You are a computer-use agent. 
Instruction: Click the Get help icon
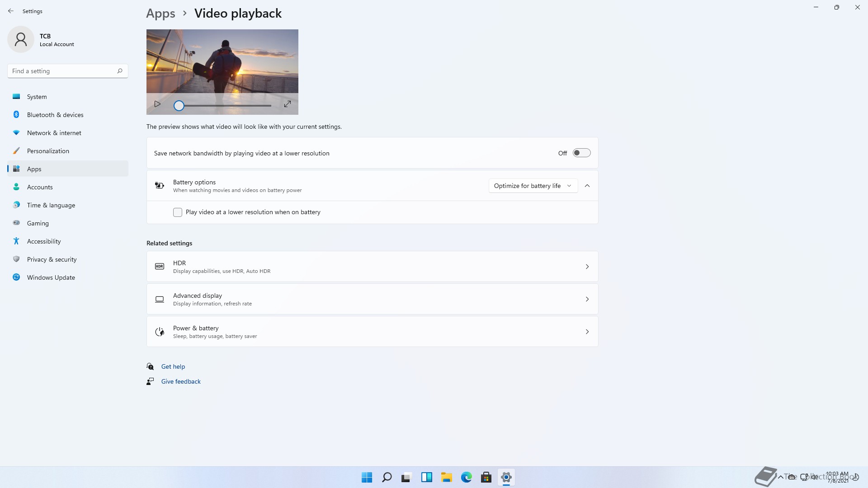tap(150, 366)
